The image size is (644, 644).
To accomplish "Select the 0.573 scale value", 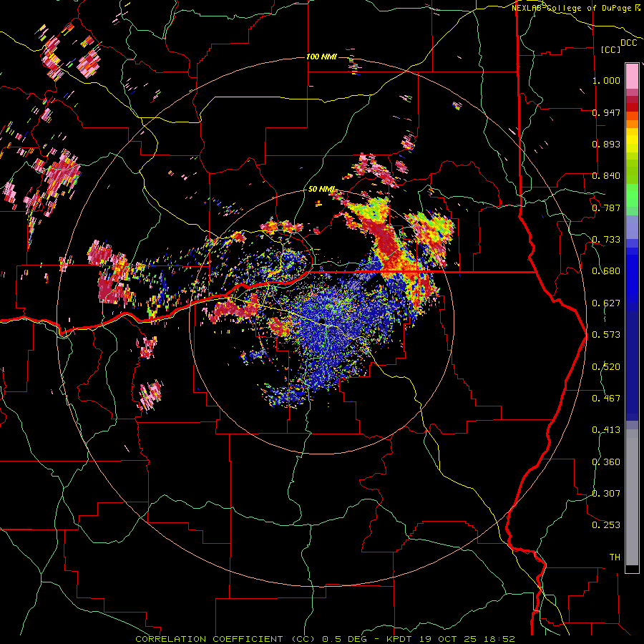I will click(606, 335).
